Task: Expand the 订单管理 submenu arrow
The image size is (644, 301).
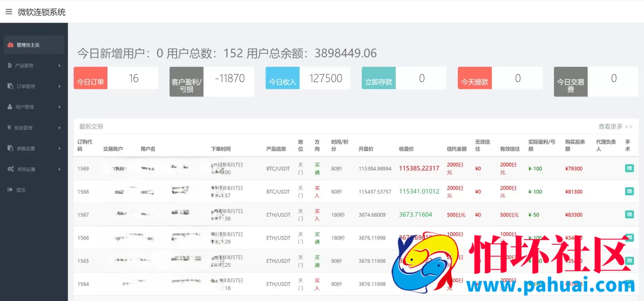Action: pos(60,86)
